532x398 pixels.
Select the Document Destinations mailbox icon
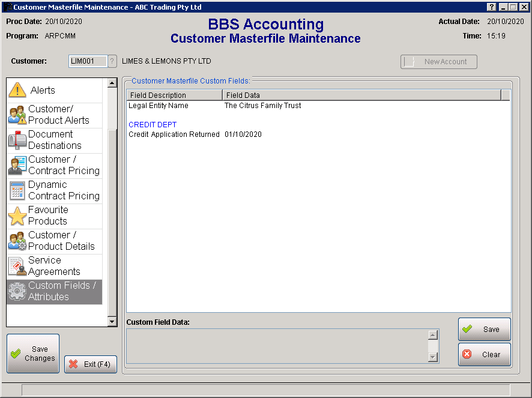coord(17,140)
